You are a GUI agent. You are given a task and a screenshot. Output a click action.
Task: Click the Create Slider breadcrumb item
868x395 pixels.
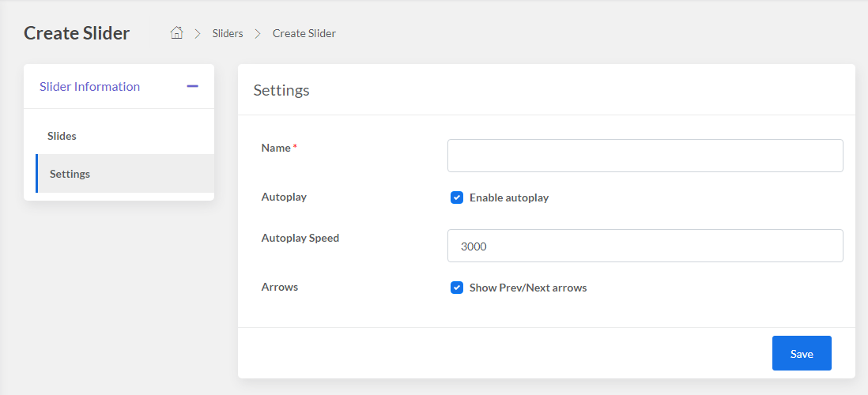[304, 33]
